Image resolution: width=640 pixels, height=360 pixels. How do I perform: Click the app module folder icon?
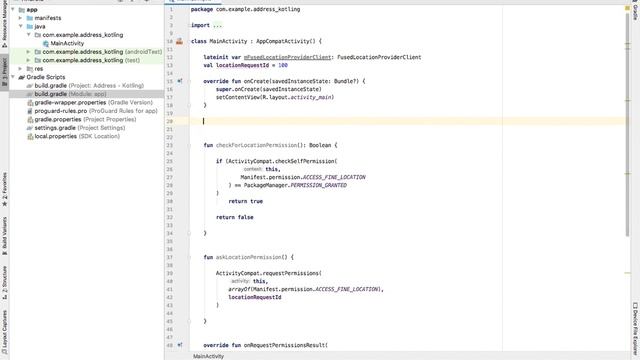(x=22, y=9)
